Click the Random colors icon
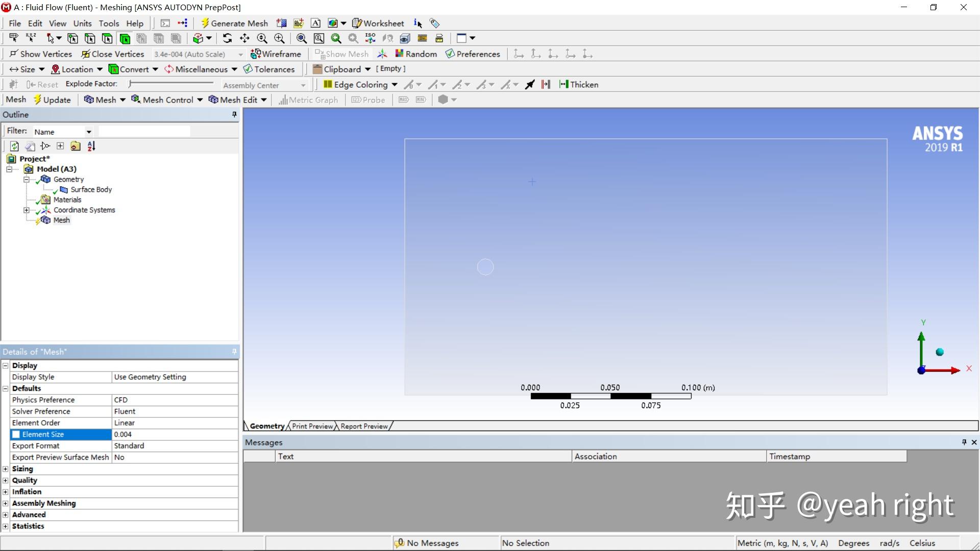Screen dimensions: 980x551 click(x=416, y=54)
